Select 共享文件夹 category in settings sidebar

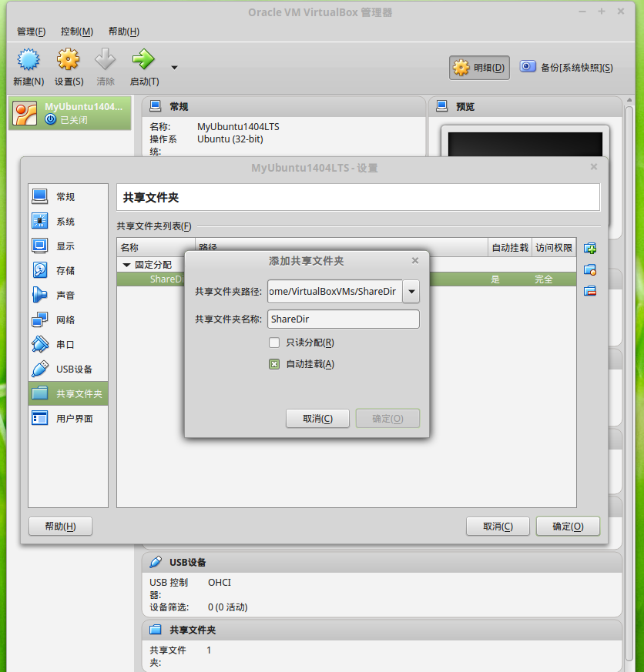[x=68, y=393]
